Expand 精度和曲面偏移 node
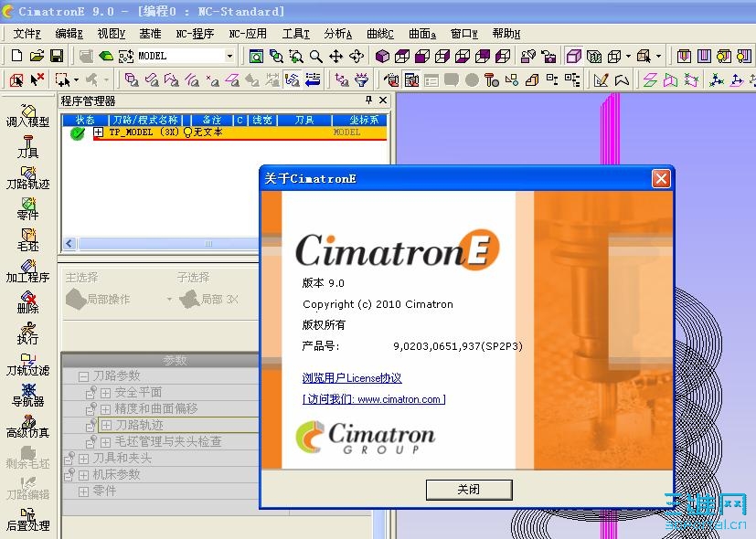The image size is (756, 539). click(x=106, y=409)
